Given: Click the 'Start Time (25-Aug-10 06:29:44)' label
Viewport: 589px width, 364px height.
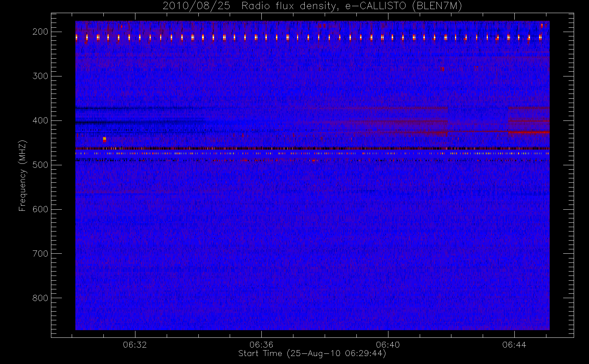Looking at the screenshot, I should [x=312, y=353].
